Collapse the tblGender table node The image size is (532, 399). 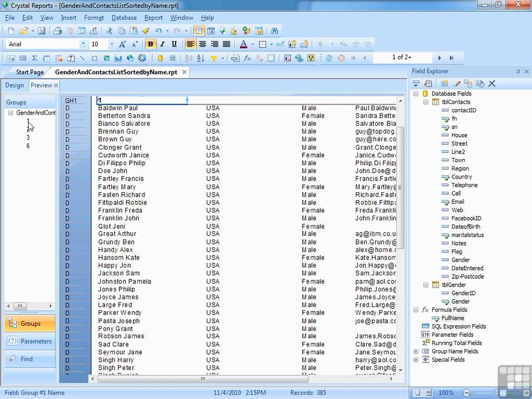coord(426,285)
